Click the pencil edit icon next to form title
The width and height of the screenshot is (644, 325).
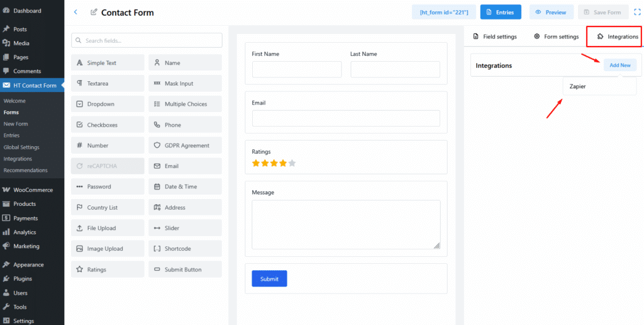94,13
